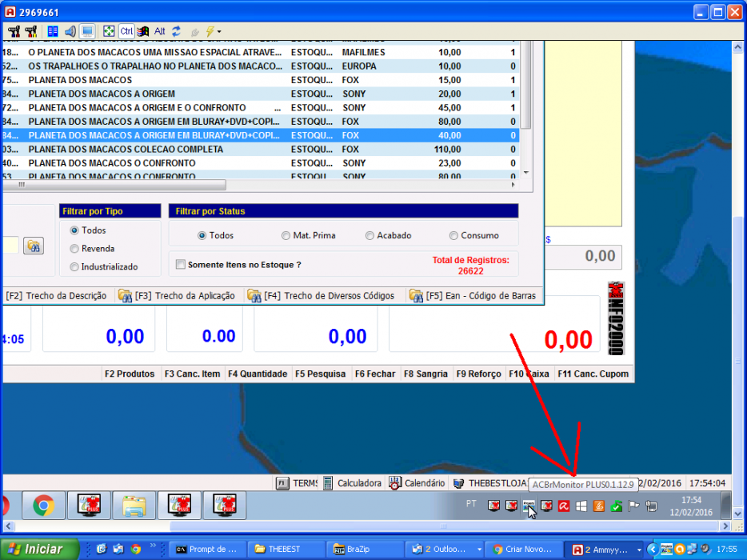Click the Alt key toolbar icon
The height and width of the screenshot is (560, 747).
tap(160, 31)
